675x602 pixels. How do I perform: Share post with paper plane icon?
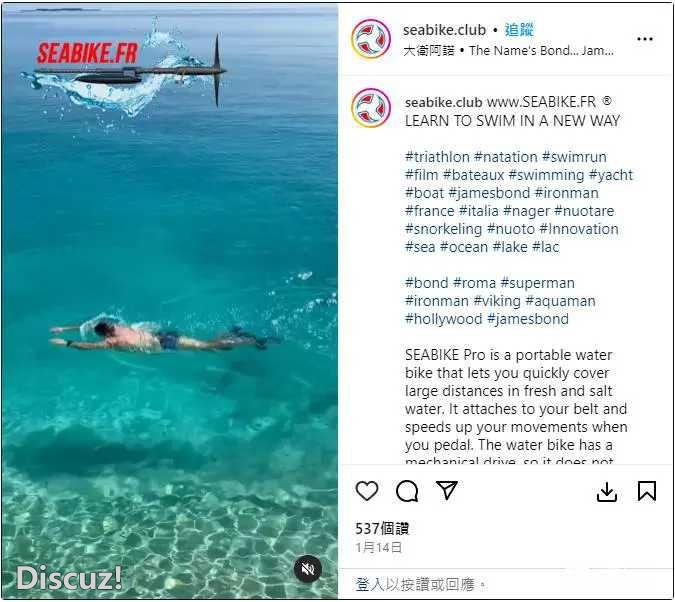click(446, 490)
